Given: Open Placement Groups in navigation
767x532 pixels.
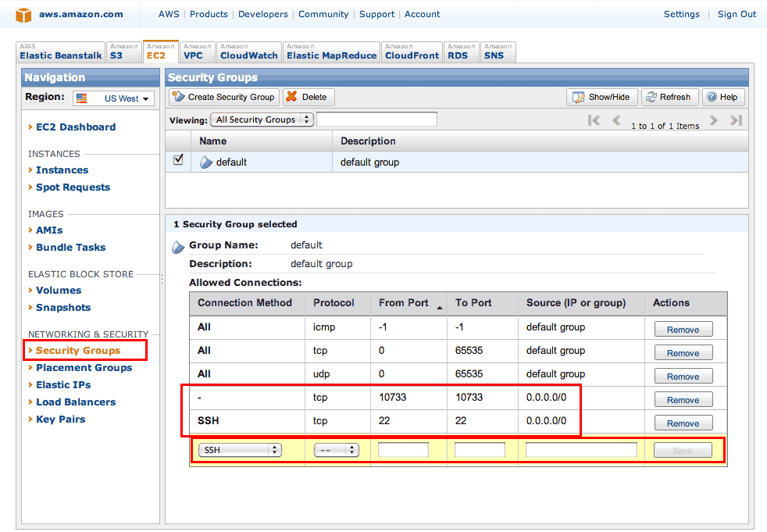Looking at the screenshot, I should [x=84, y=367].
